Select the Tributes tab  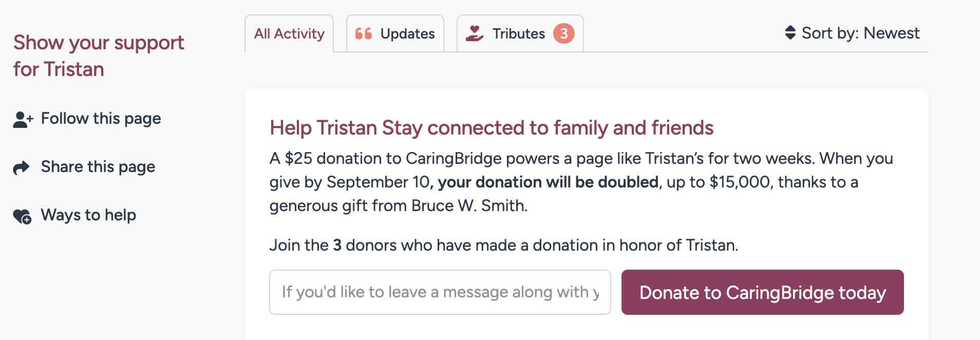(518, 34)
